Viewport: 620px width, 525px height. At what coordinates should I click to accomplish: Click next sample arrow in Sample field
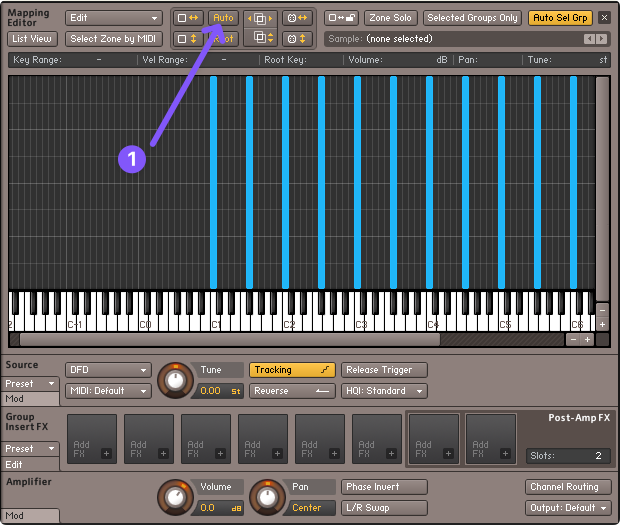(601, 39)
